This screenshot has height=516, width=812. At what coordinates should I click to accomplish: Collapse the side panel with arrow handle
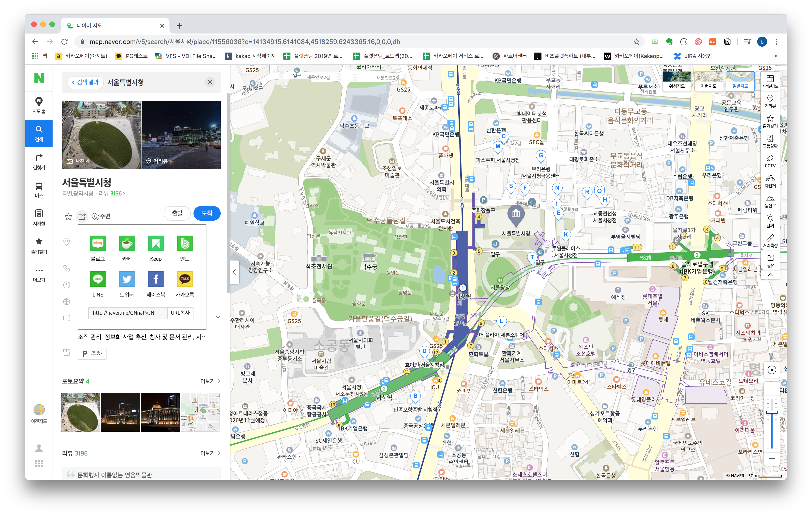click(x=234, y=272)
